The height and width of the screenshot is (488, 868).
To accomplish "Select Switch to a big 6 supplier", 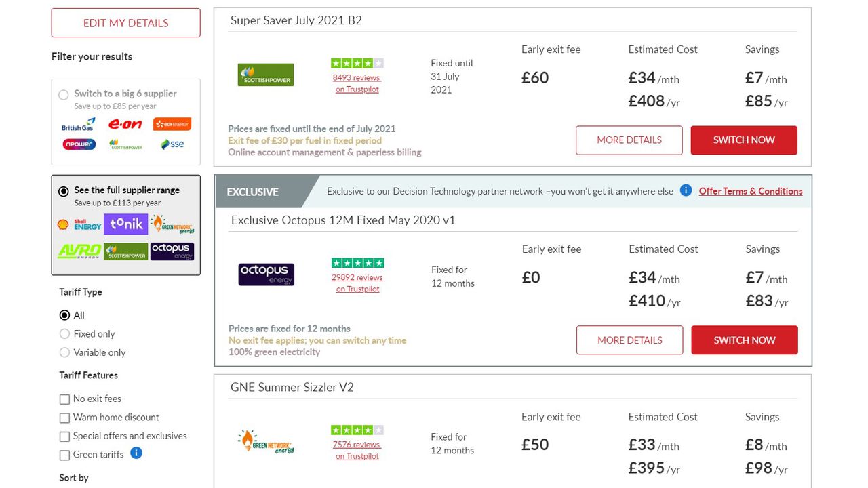I will click(x=64, y=94).
